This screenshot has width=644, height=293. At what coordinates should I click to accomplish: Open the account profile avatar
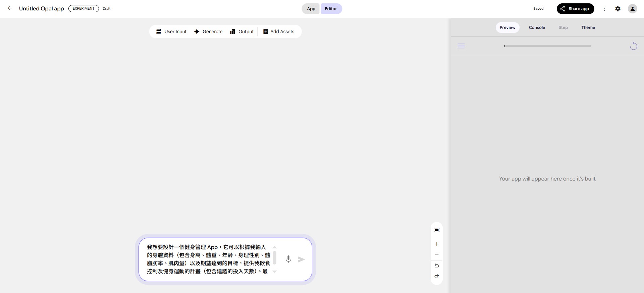632,9
